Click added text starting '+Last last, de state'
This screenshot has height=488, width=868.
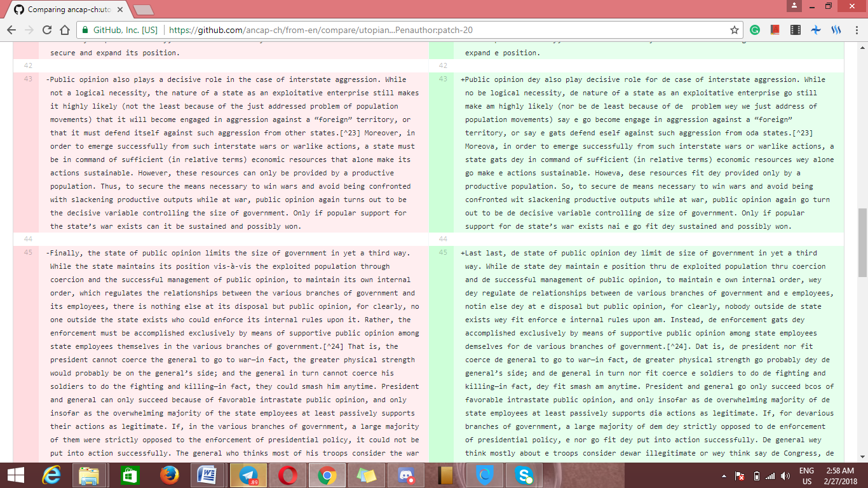(649, 353)
